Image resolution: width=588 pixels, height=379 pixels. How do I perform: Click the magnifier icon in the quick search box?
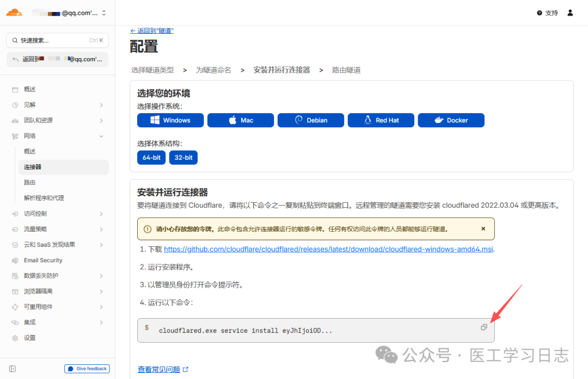pyautogui.click(x=15, y=40)
